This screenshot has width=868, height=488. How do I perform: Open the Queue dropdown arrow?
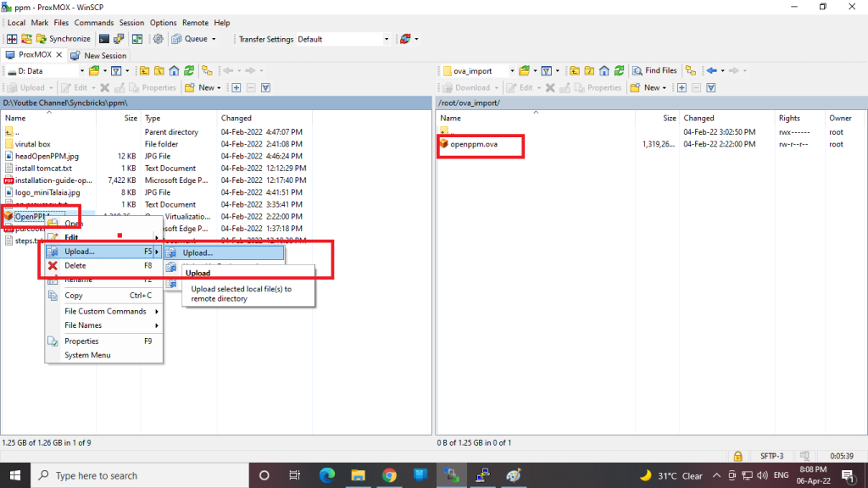tap(214, 39)
